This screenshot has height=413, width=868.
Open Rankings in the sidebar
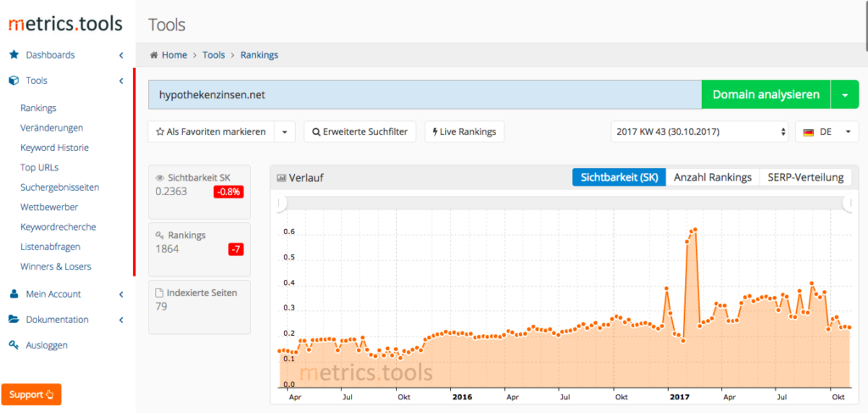click(38, 108)
